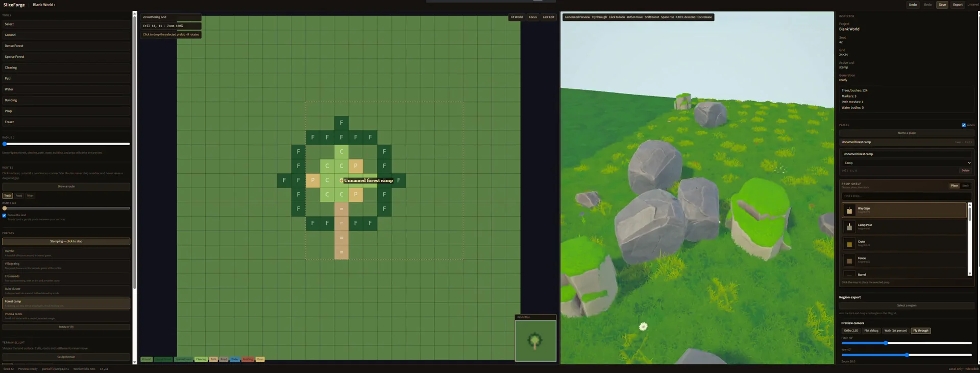Disable the Follow the land checkbox

tap(4, 215)
